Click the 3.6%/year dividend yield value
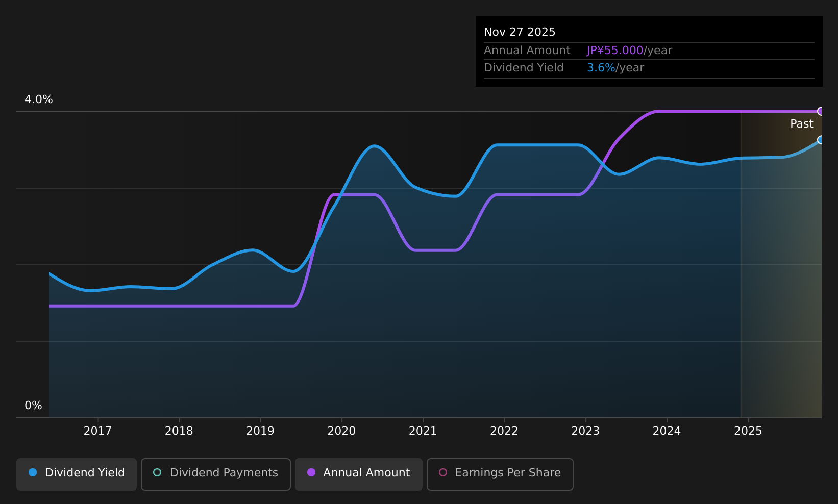Screen dimensions: 838x504 [615, 68]
